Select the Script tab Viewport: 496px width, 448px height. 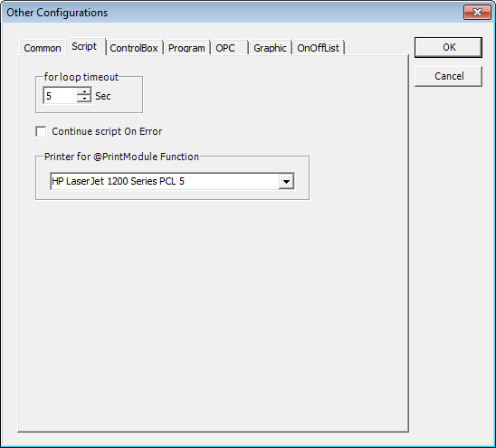click(x=84, y=46)
